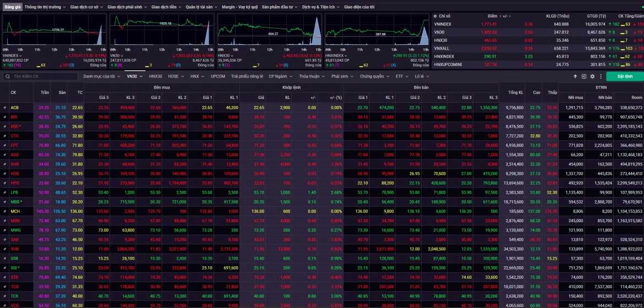Image resolution: width=644 pixels, height=308 pixels.
Task: Click the pin icon beside SHB
Action: click(x=5, y=249)
